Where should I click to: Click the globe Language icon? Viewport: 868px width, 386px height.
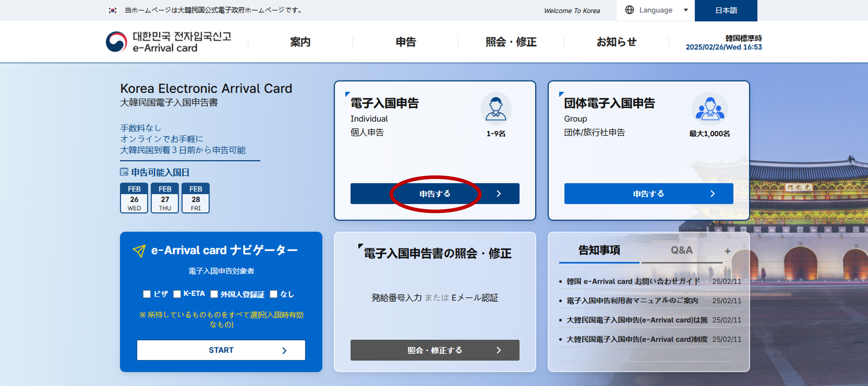(x=629, y=10)
